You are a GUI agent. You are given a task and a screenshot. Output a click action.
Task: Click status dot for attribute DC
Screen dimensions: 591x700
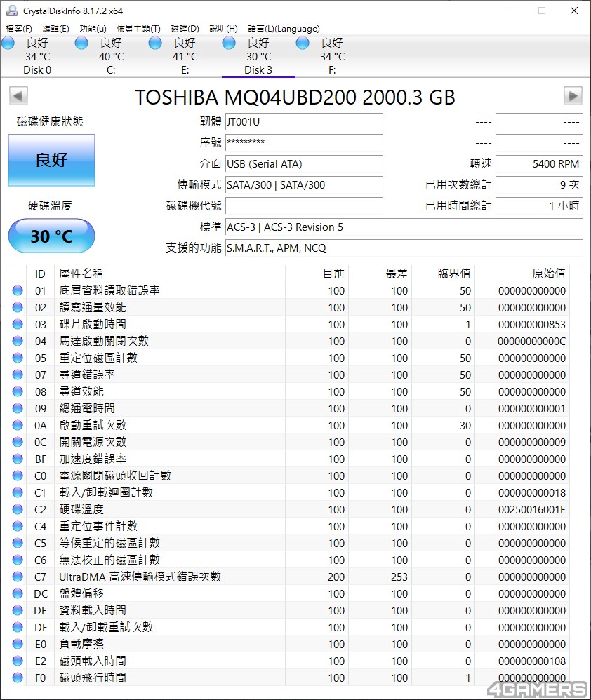pyautogui.click(x=18, y=594)
